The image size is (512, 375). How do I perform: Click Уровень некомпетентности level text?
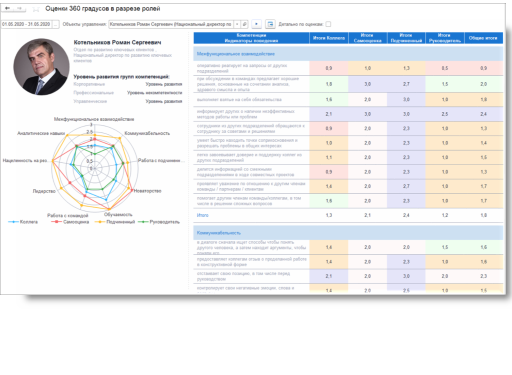155,93
